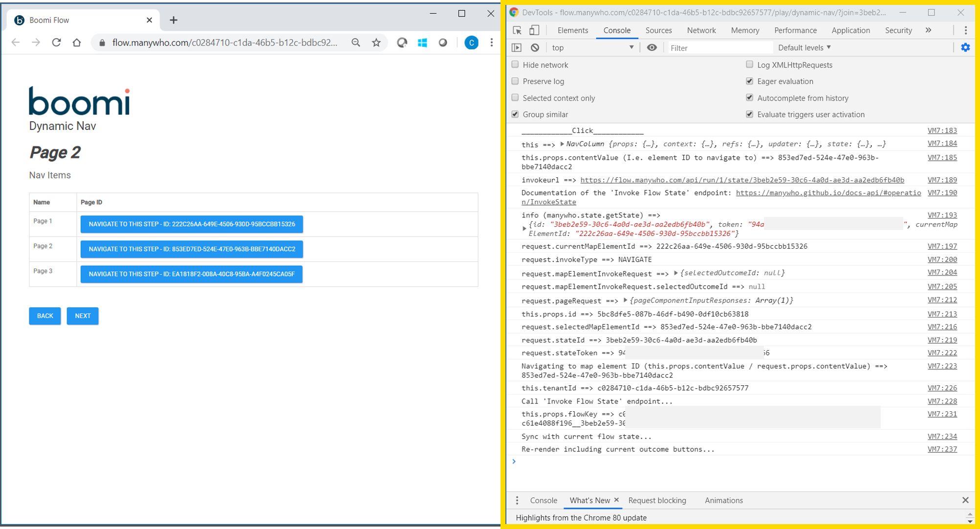Expand the NavColumn object in the console
The width and height of the screenshot is (980, 529).
[561, 144]
